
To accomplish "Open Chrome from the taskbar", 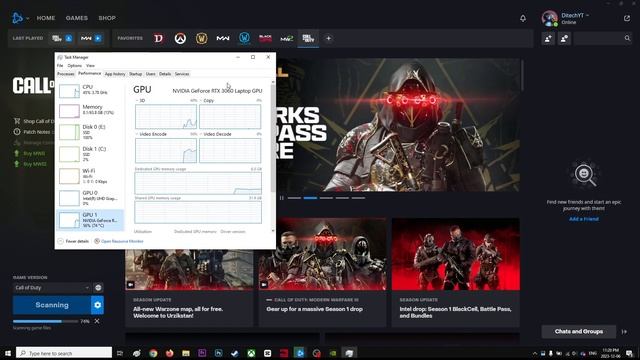I will tap(153, 353).
